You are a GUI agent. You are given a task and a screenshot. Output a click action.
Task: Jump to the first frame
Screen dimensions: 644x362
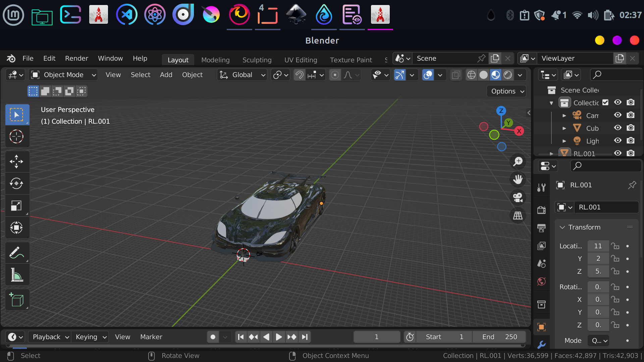pyautogui.click(x=241, y=337)
